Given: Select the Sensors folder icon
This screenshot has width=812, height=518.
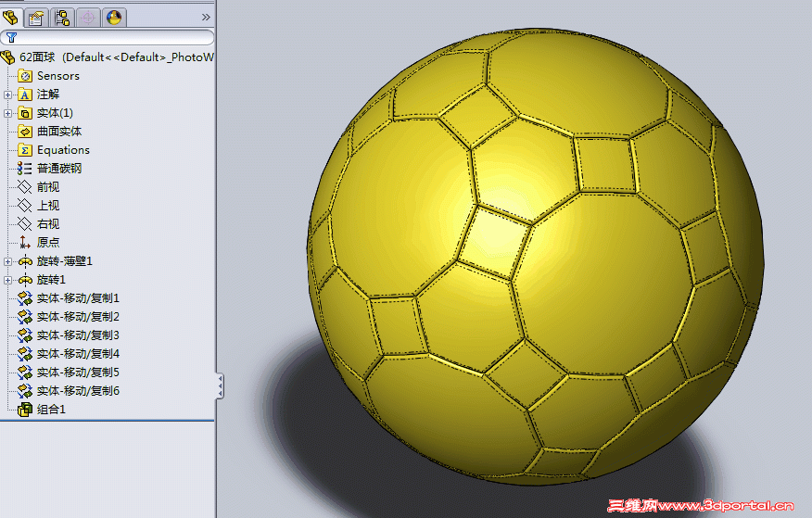Looking at the screenshot, I should 25,76.
